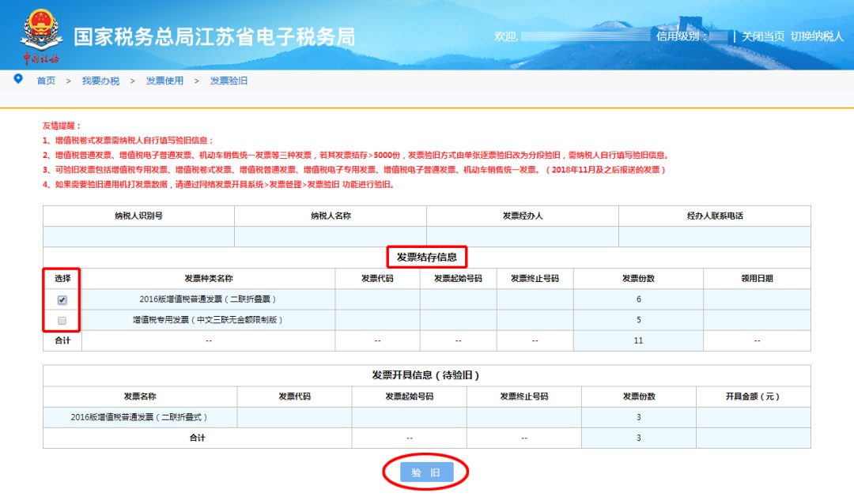Click the 验旧 button
The image size is (854, 504).
pyautogui.click(x=426, y=472)
